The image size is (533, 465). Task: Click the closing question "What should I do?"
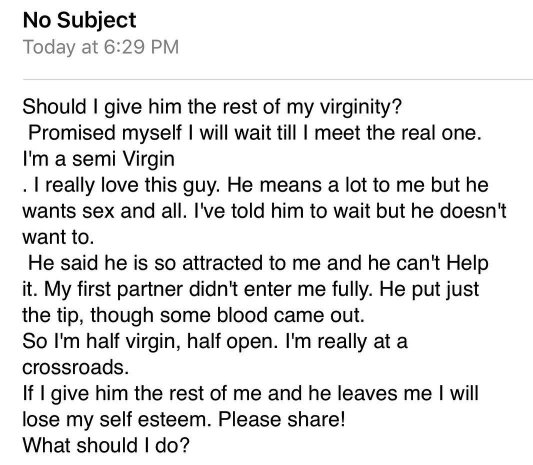[x=106, y=446]
